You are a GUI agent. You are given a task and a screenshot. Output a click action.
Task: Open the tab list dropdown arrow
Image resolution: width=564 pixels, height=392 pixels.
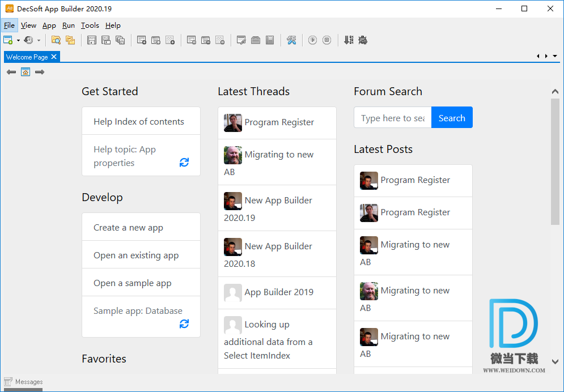(x=555, y=56)
